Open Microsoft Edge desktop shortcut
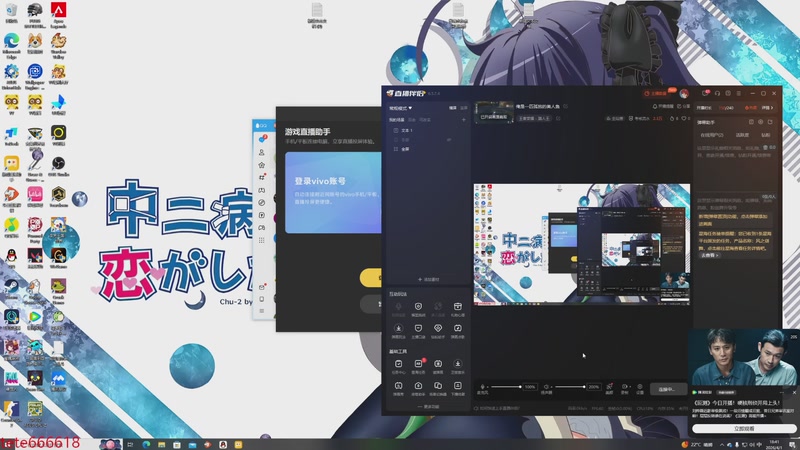Screen dimensions: 800x450 11,45
